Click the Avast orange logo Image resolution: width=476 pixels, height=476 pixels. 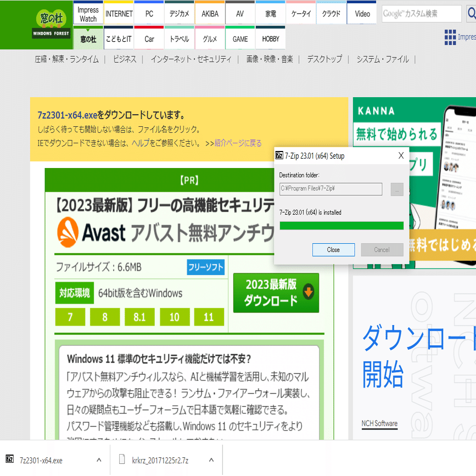68,232
